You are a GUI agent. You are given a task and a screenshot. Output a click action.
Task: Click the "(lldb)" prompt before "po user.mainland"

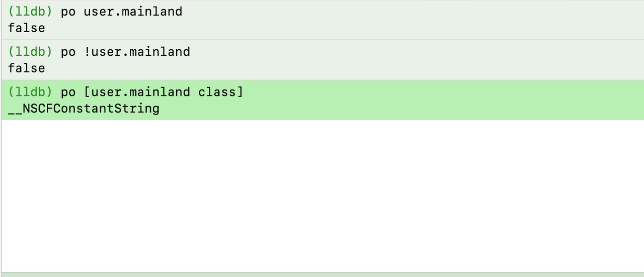point(30,12)
